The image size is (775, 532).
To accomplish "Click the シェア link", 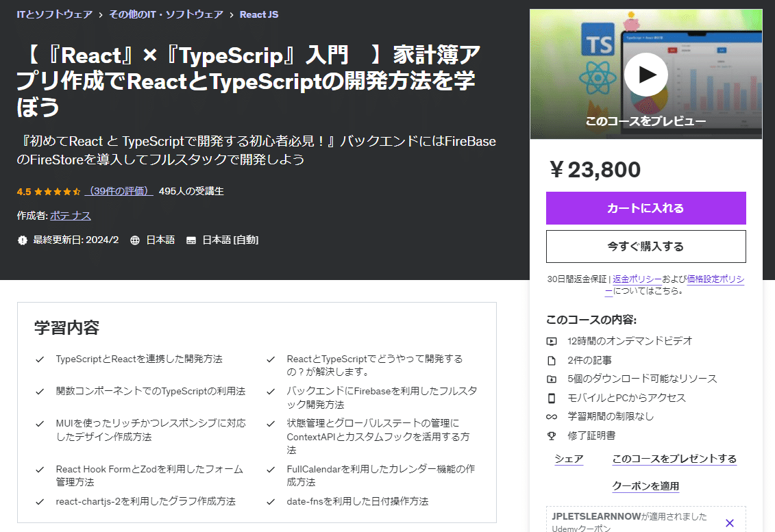I will coord(568,458).
